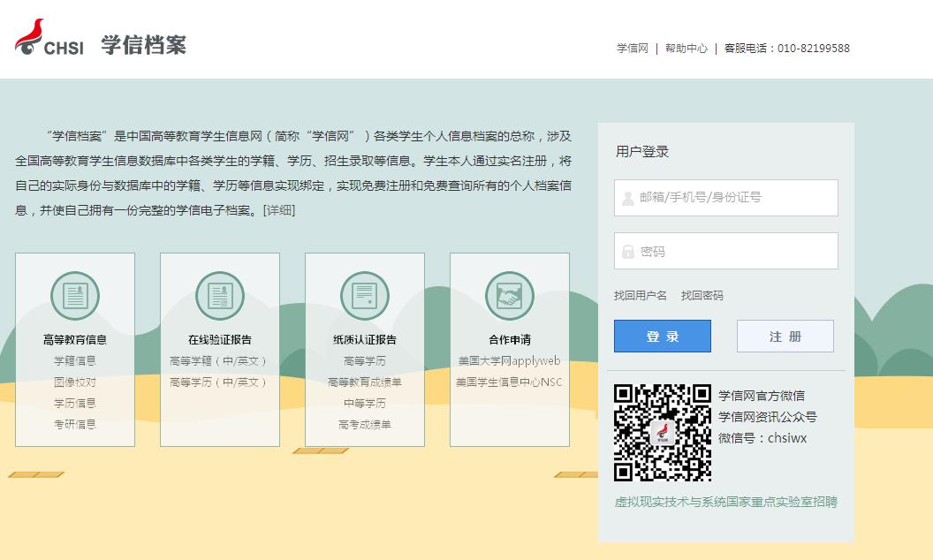Click the 找回用户名 link
The image size is (933, 560).
click(x=641, y=295)
